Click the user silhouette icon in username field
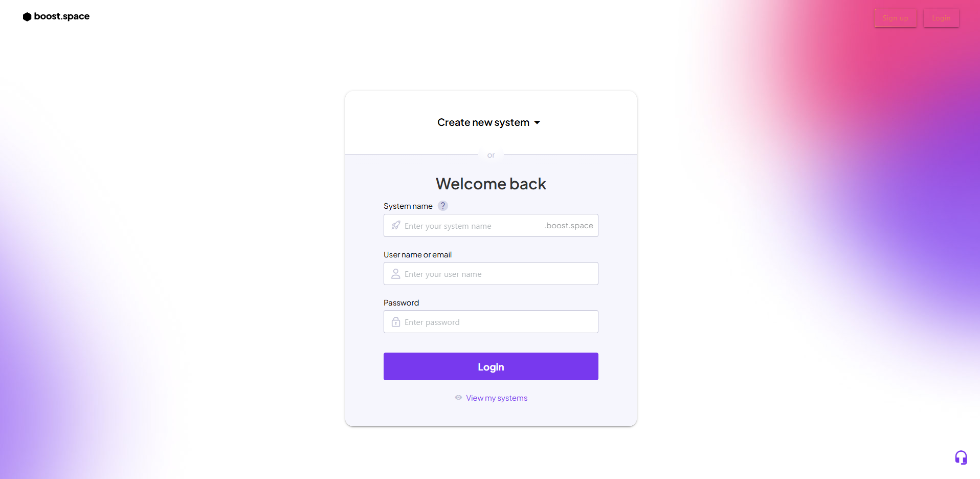This screenshot has height=479, width=980. tap(396, 274)
